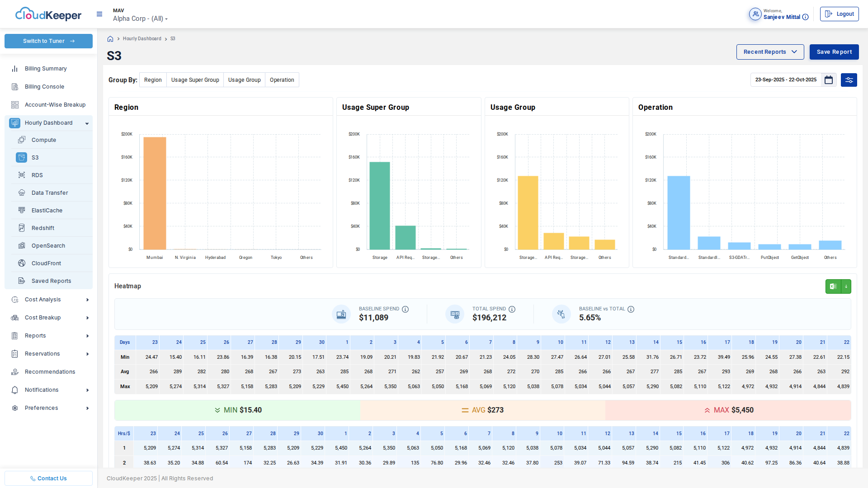Download heatmap as Excel file
868x488 pixels.
point(833,286)
